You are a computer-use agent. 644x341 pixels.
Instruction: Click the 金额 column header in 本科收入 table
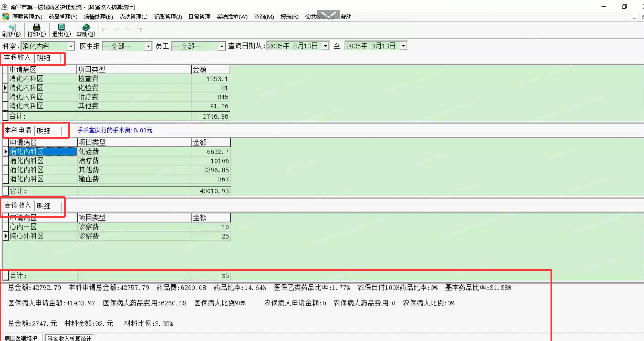coord(210,70)
